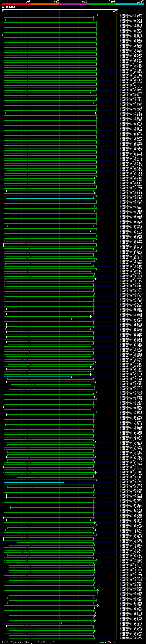This screenshot has height=644, width=146.
Task: Click the query end position 608
Action: click(x=115, y=11)
